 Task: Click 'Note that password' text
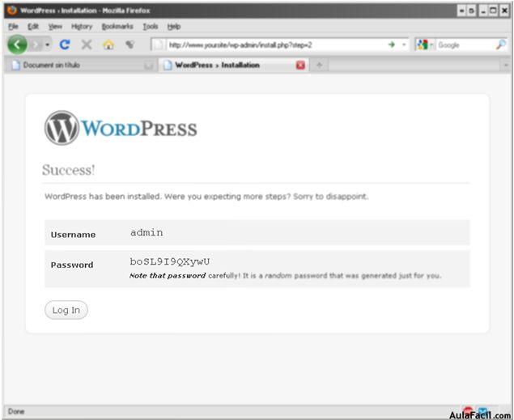pos(168,275)
